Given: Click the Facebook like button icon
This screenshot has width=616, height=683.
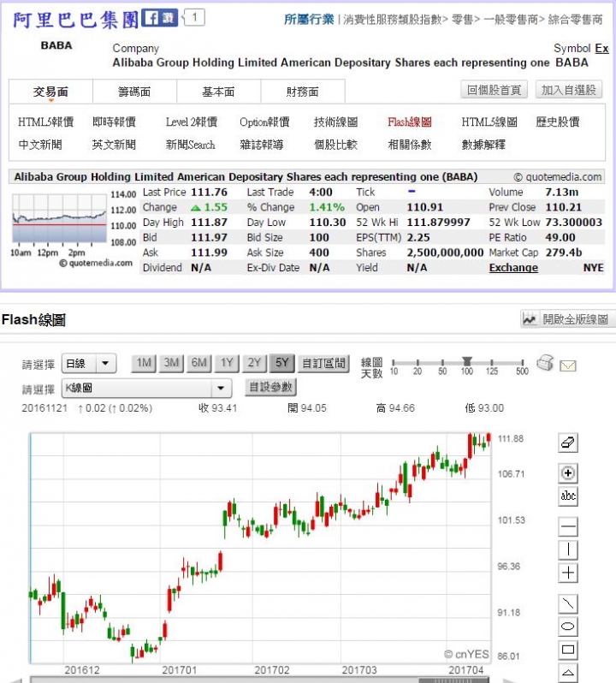Looking at the screenshot, I should [x=160, y=18].
